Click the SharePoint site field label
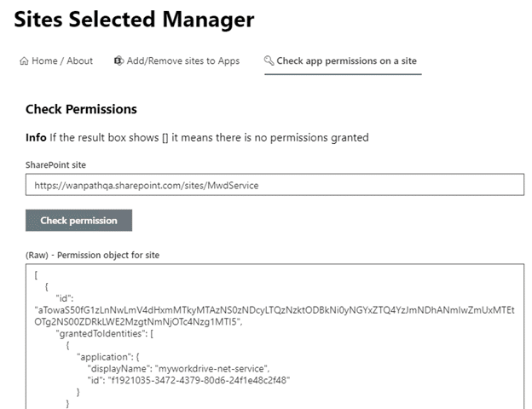The height and width of the screenshot is (409, 532). pos(56,164)
